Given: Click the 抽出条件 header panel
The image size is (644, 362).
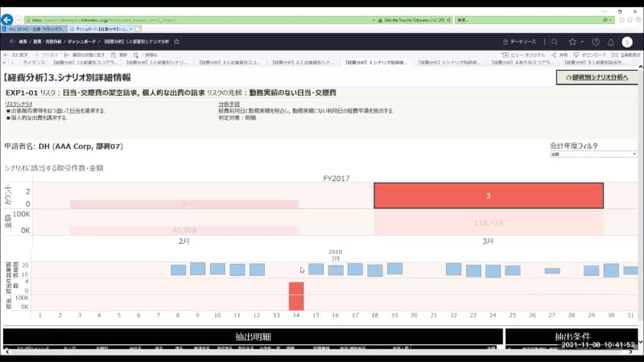Looking at the screenshot, I should coord(572,336).
